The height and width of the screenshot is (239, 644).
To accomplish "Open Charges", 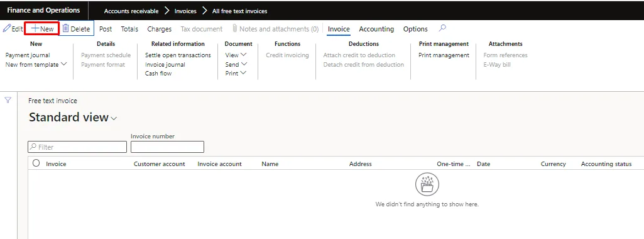I will click(x=160, y=29).
